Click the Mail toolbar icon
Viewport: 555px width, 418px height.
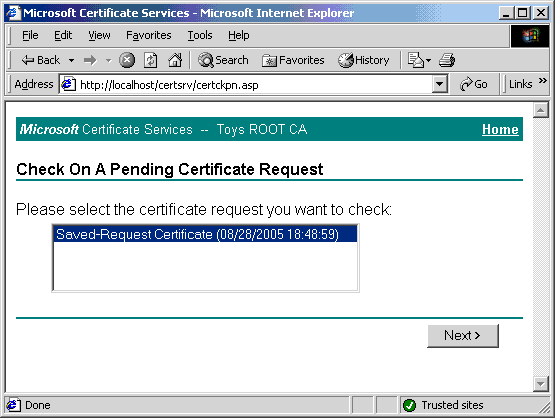(416, 60)
